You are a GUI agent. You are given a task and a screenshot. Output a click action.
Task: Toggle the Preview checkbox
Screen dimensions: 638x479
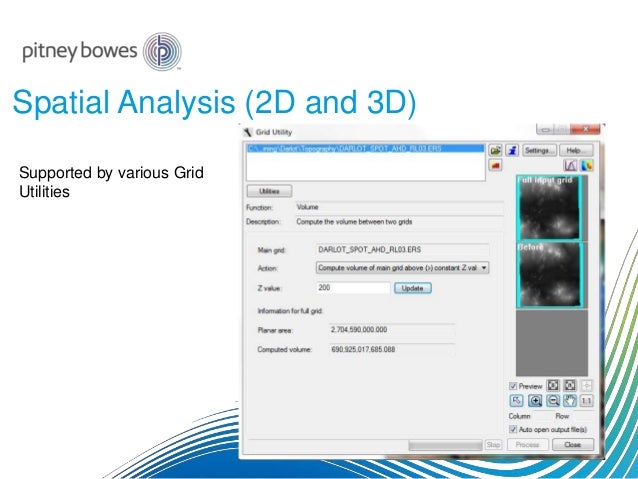click(513, 386)
